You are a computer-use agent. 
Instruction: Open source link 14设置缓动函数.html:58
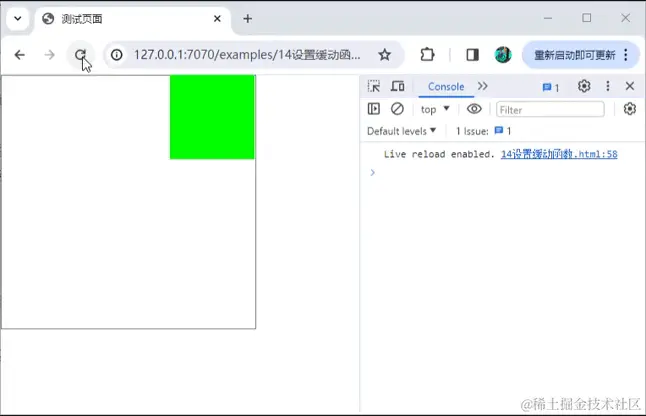[559, 154]
